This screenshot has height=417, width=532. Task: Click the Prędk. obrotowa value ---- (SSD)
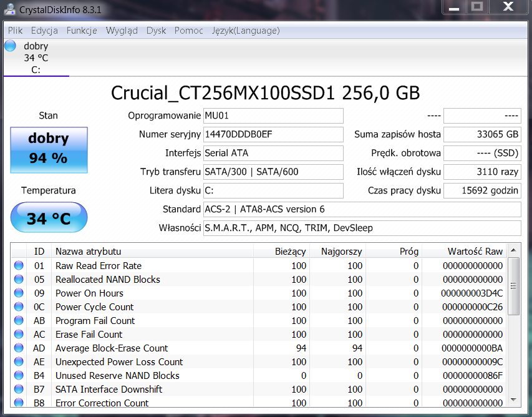click(482, 153)
